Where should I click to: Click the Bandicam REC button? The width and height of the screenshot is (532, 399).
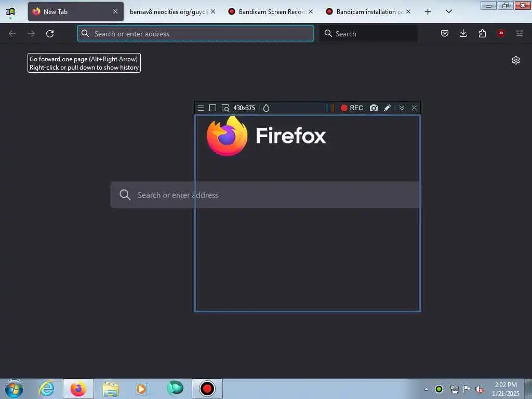point(352,108)
